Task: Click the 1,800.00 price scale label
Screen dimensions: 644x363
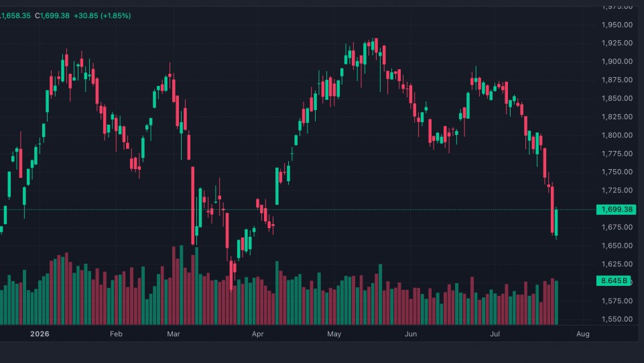Action: (617, 136)
